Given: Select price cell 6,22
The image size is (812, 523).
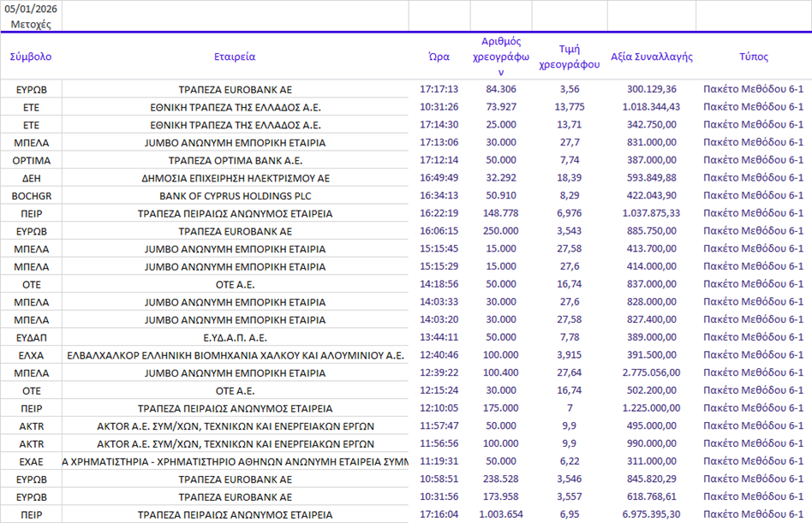Looking at the screenshot, I should [569, 461].
